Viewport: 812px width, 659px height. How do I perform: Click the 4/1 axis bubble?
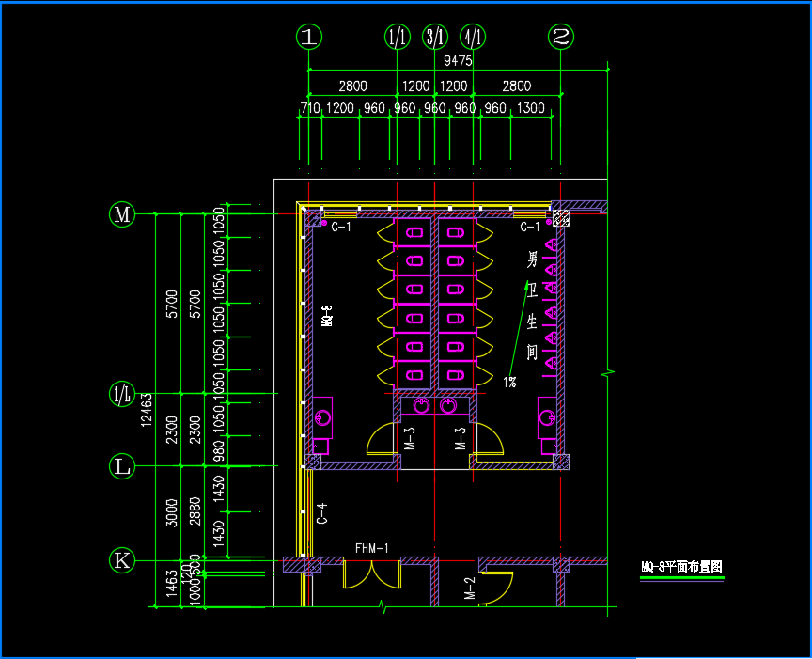(473, 37)
